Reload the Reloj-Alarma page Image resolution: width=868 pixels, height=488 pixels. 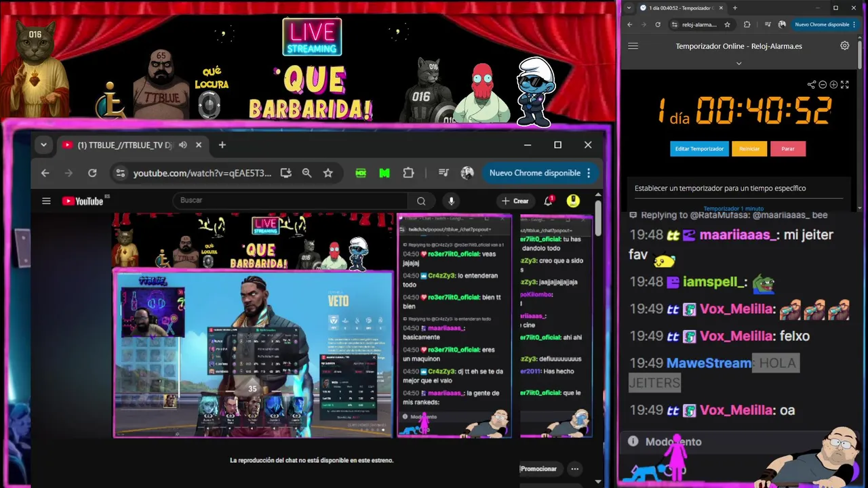point(658,24)
